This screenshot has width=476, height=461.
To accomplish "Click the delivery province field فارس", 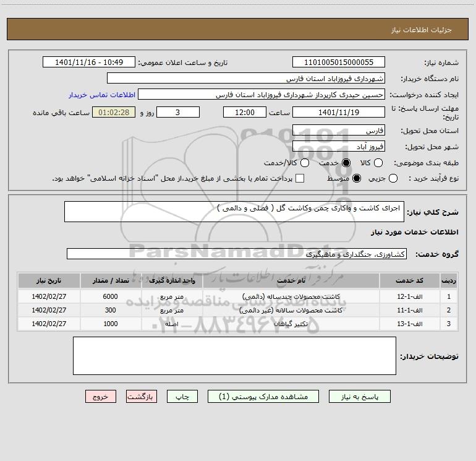I will [339, 131].
